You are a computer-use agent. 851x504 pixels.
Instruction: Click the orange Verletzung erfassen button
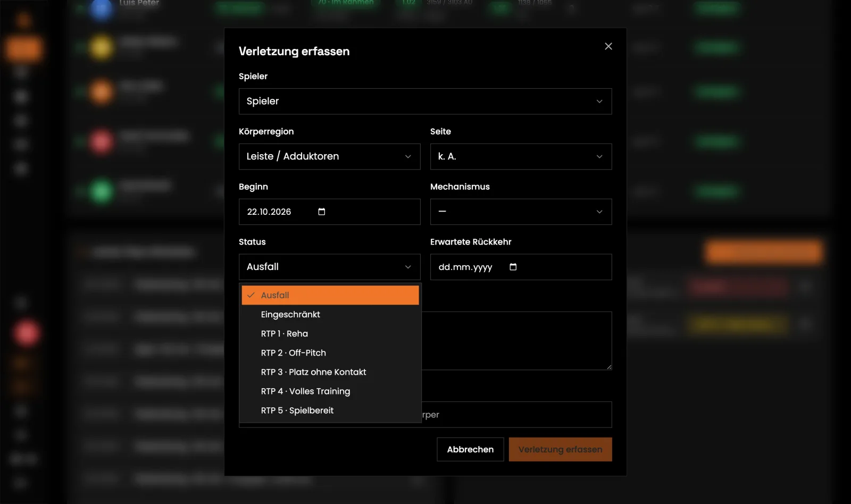tap(560, 449)
